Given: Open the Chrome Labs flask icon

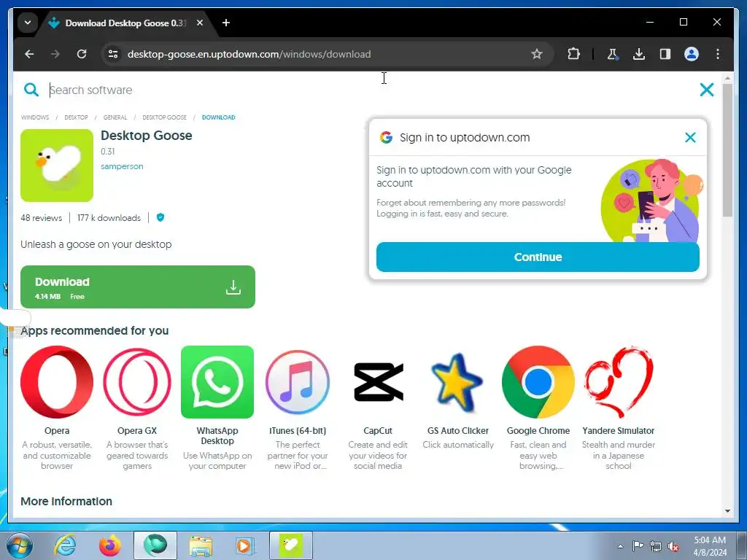Looking at the screenshot, I should tap(612, 54).
